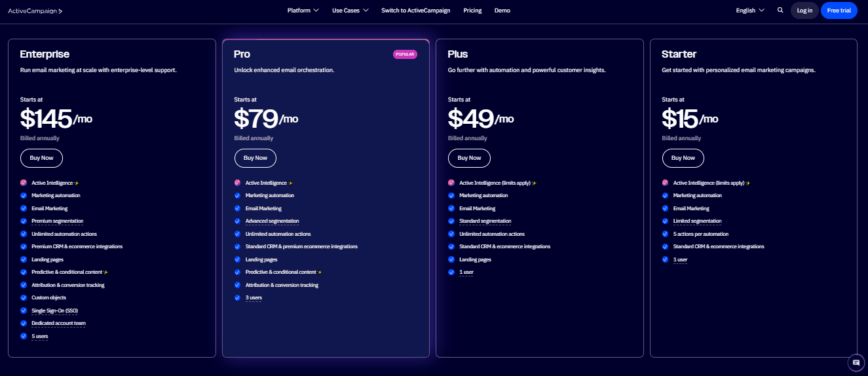Click the Starter plan heading
The height and width of the screenshot is (376, 868).
tap(679, 54)
